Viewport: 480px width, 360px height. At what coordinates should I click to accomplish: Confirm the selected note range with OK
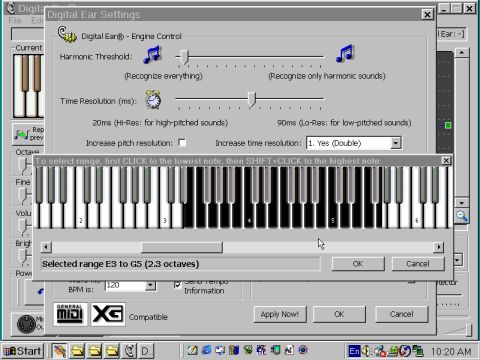[x=358, y=264]
